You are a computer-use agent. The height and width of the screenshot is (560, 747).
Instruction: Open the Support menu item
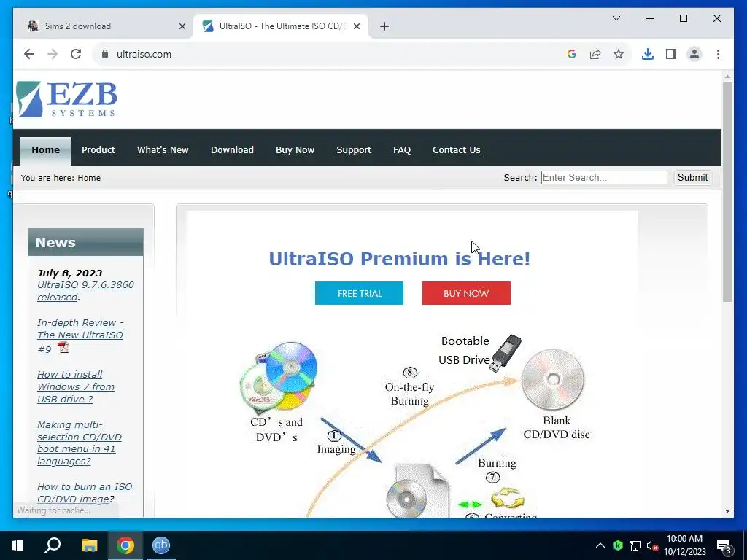354,150
